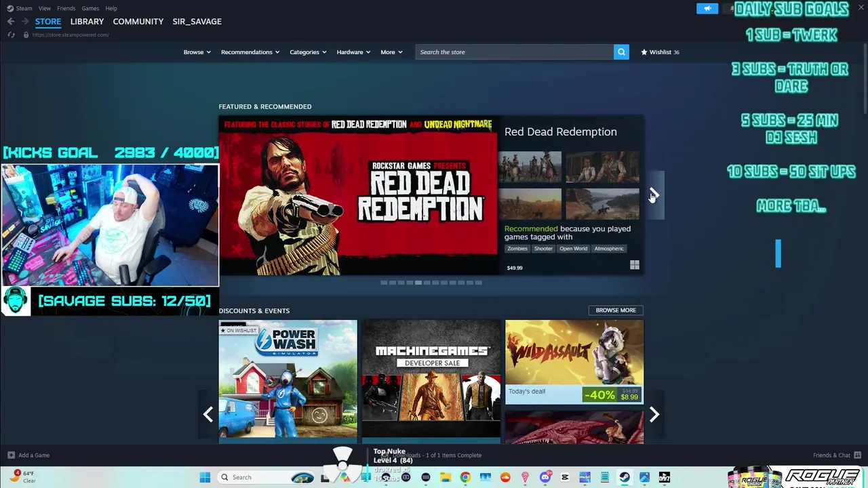Switch to the COMMUNITY tab

point(138,22)
